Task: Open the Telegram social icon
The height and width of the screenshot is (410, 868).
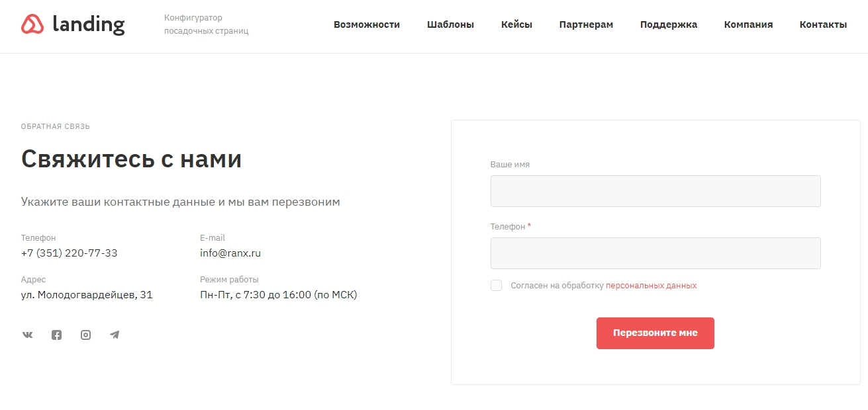Action: click(115, 335)
